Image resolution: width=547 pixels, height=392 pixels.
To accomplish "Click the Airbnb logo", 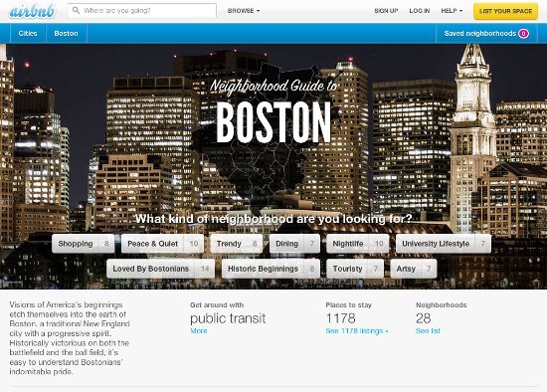I will (x=33, y=11).
